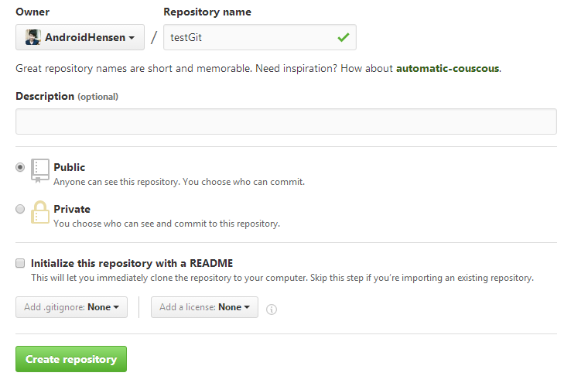The width and height of the screenshot is (588, 383).
Task: Click the caret arrow on the gitignore selector
Action: click(116, 307)
